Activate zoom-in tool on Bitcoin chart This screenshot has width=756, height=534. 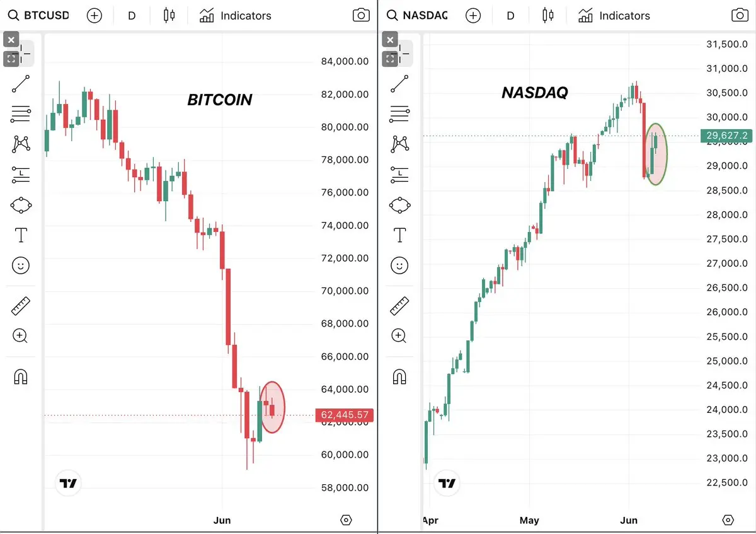tap(20, 336)
